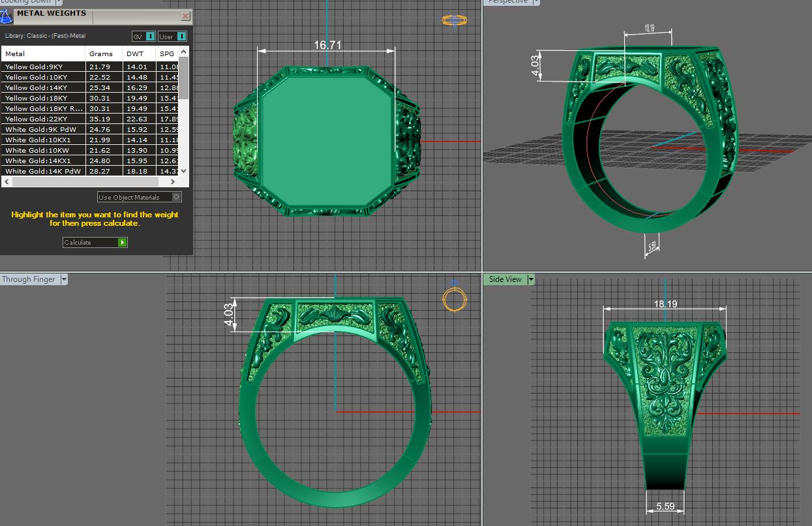Click ring orientation icon in Looking Down viewport
Image resolution: width=812 pixels, height=526 pixels.
point(453,20)
